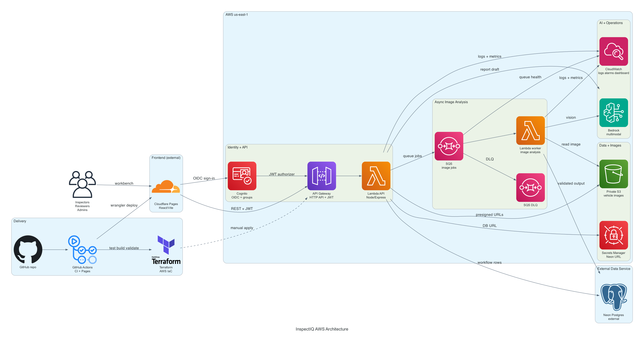Click the 'queue health' edge label
This screenshot has height=342, width=644.
[x=530, y=77]
